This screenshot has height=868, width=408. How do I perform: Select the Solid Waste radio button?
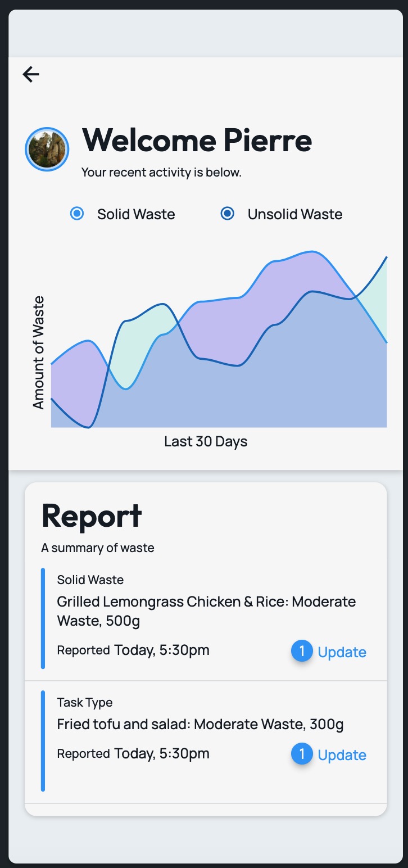point(77,214)
